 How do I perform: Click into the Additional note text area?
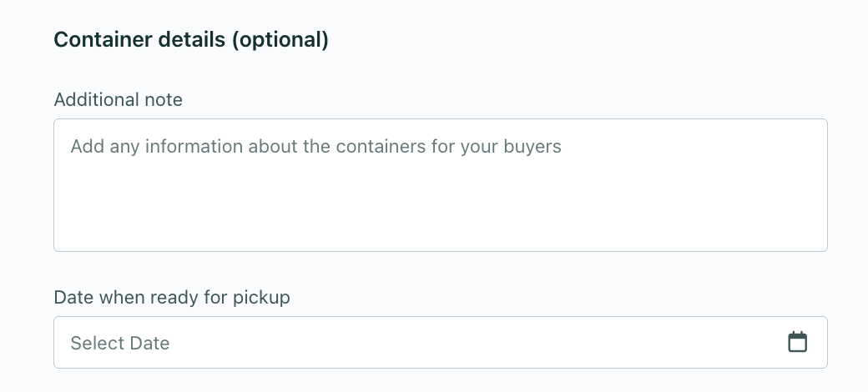440,185
